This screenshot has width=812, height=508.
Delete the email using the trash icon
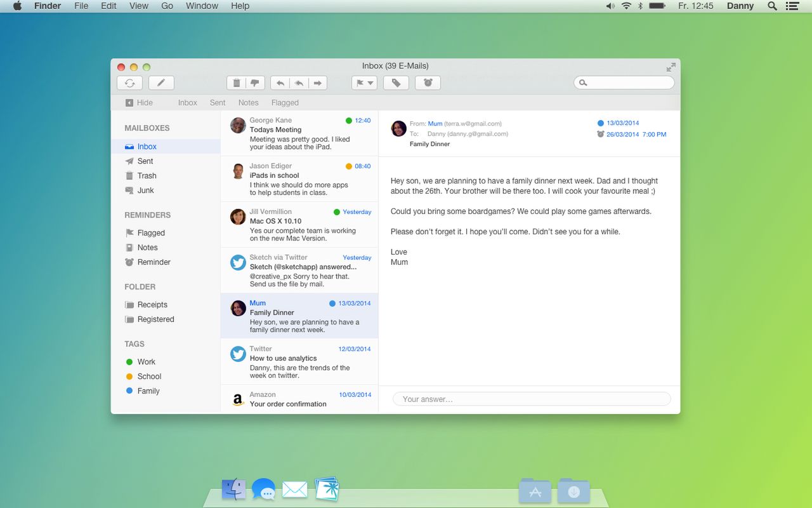(x=237, y=83)
